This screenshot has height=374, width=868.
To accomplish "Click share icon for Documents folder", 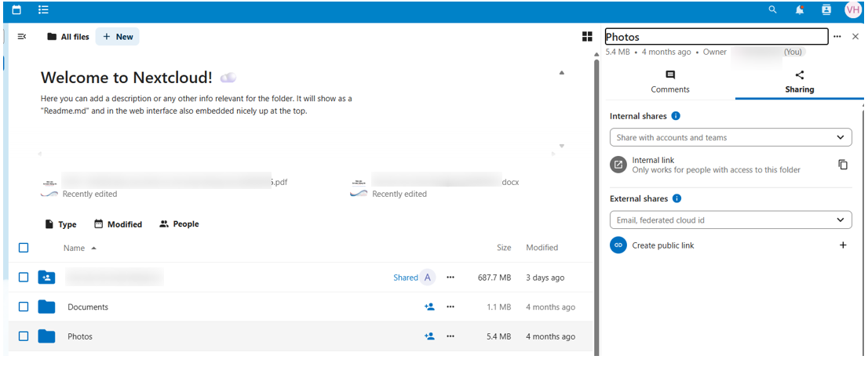I will [429, 307].
